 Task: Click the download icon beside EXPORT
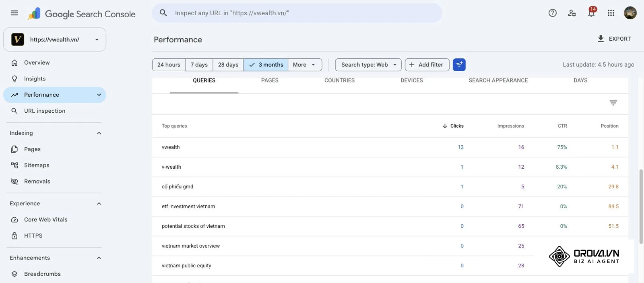pyautogui.click(x=601, y=39)
